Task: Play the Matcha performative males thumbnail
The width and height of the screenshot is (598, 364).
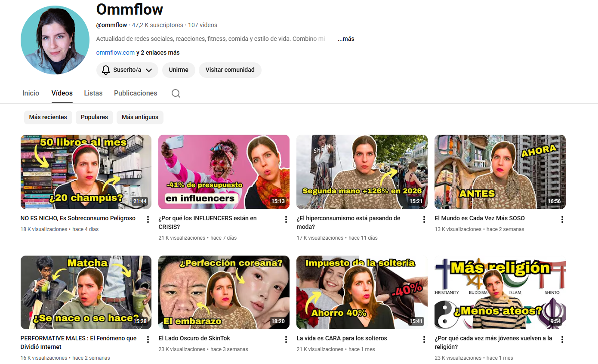Action: click(x=86, y=293)
